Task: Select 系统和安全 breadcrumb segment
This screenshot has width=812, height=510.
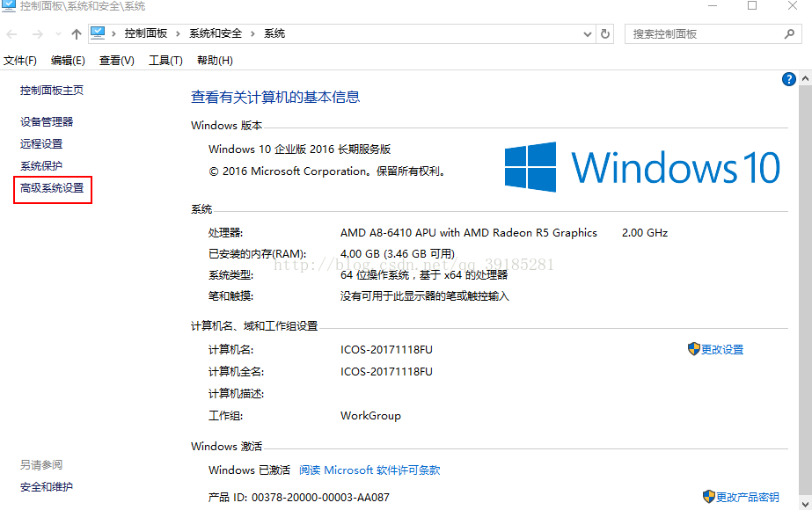Action: (x=216, y=33)
